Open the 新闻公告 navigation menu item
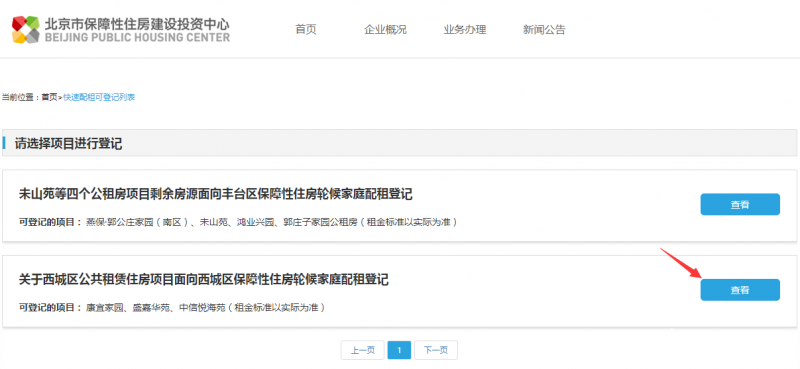 coord(544,30)
